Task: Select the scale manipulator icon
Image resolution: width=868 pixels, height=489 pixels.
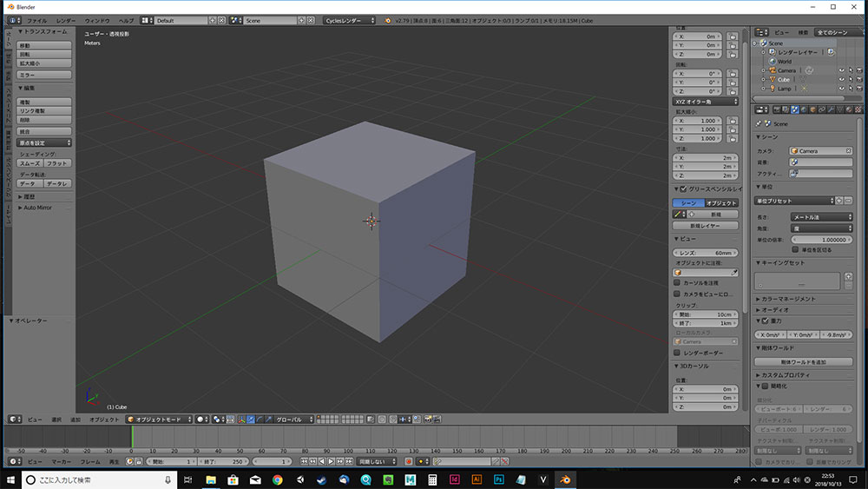Action: (x=268, y=420)
